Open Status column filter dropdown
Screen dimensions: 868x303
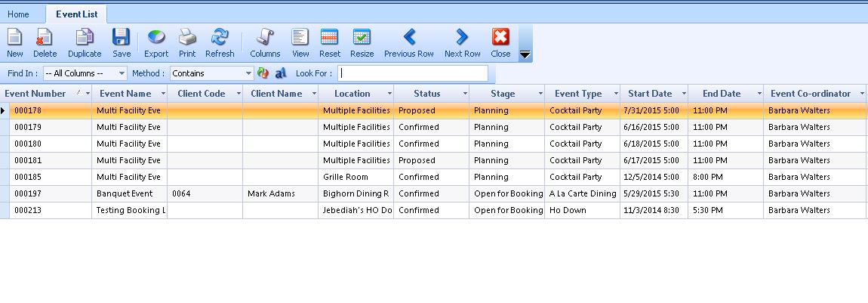tap(464, 94)
